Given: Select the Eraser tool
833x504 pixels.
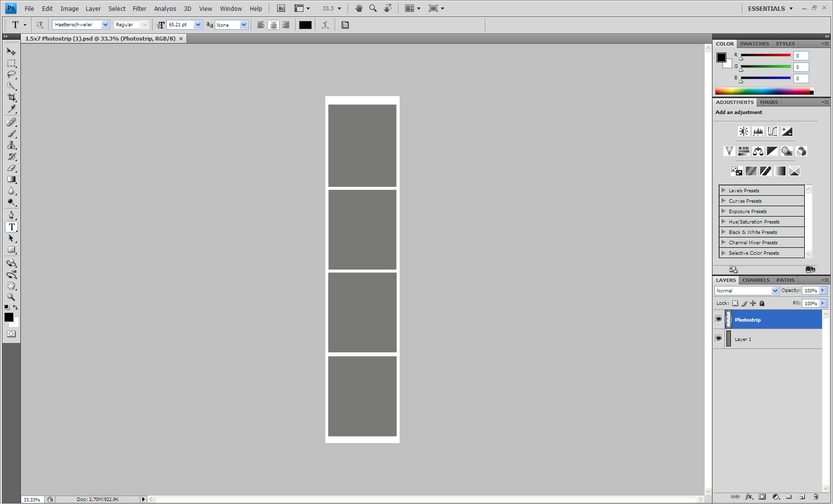Looking at the screenshot, I should 11,168.
